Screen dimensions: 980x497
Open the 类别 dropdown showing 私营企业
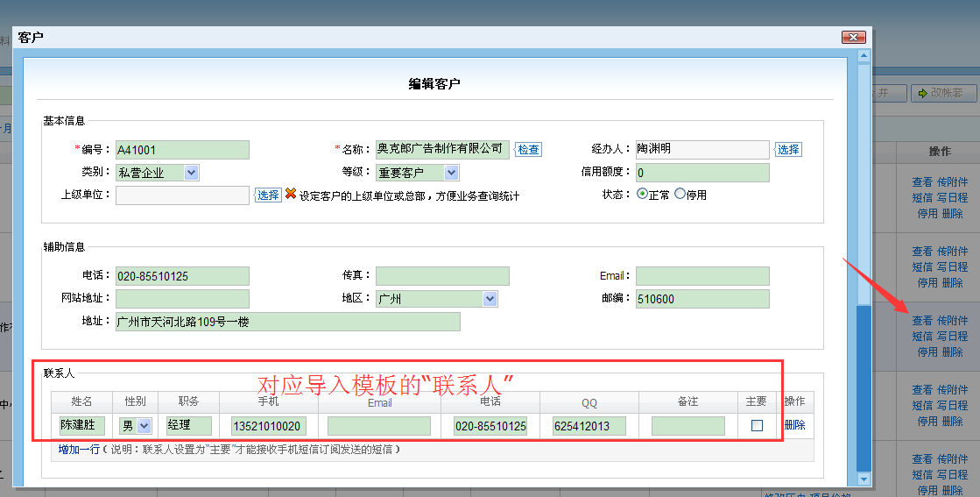click(192, 173)
